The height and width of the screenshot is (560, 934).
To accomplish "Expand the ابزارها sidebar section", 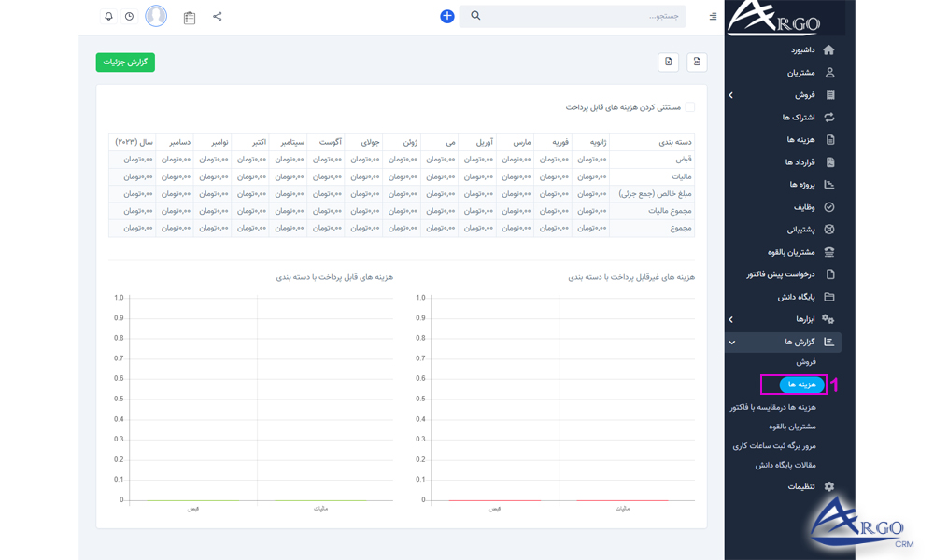I will pos(731,319).
